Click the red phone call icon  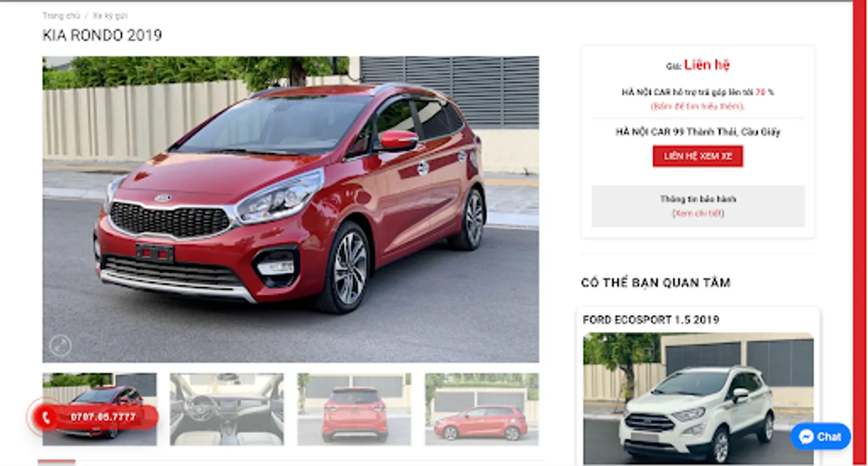click(x=46, y=417)
